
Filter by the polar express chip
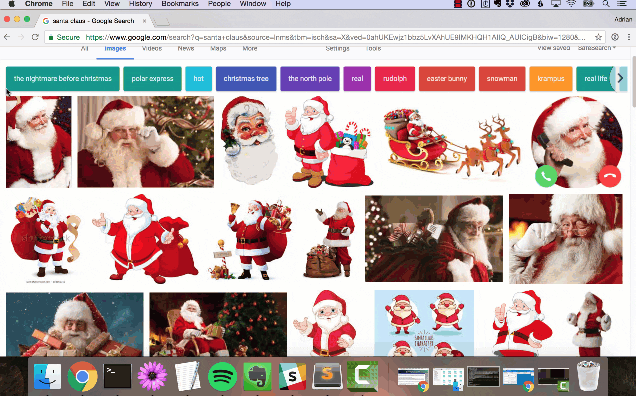153,79
